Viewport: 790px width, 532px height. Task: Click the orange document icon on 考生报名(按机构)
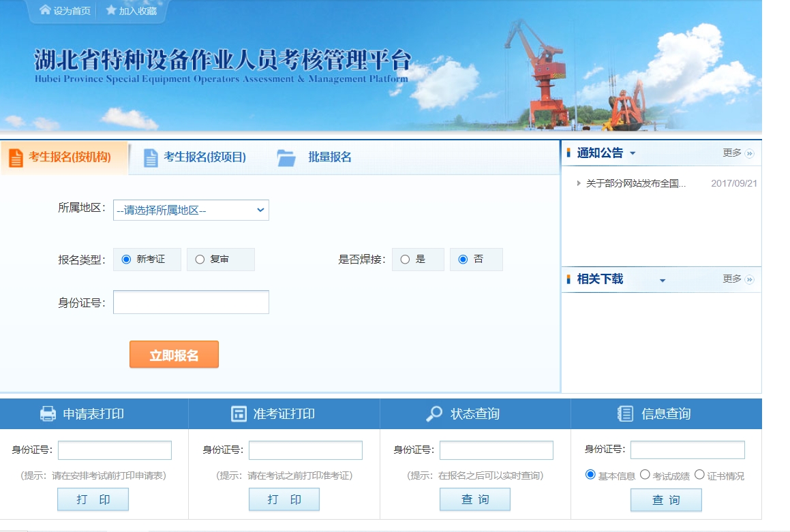16,157
